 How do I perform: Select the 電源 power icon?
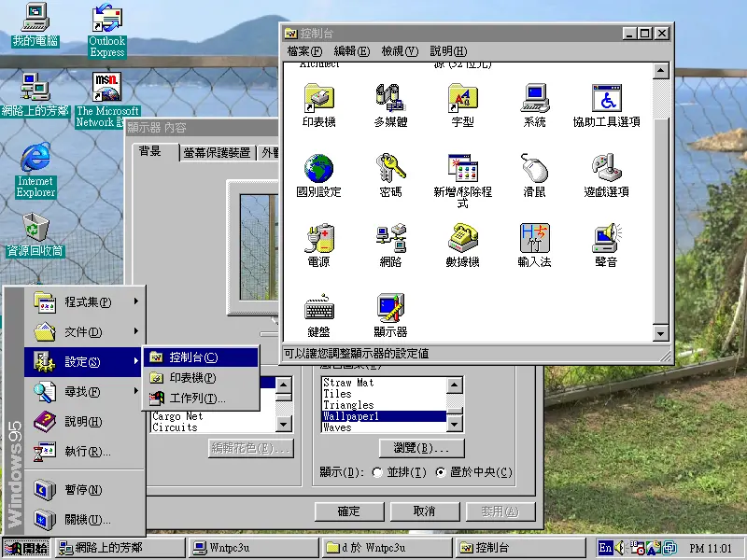[318, 245]
